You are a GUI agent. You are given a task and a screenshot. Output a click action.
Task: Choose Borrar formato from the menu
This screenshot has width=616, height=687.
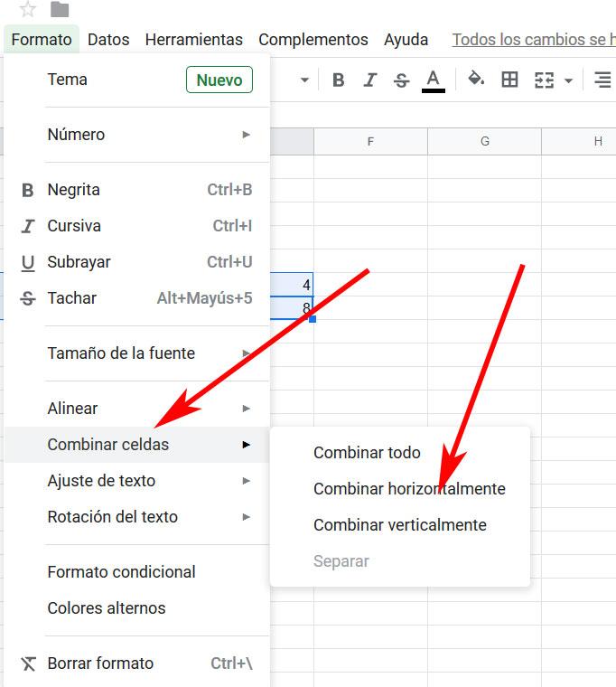[x=137, y=663]
